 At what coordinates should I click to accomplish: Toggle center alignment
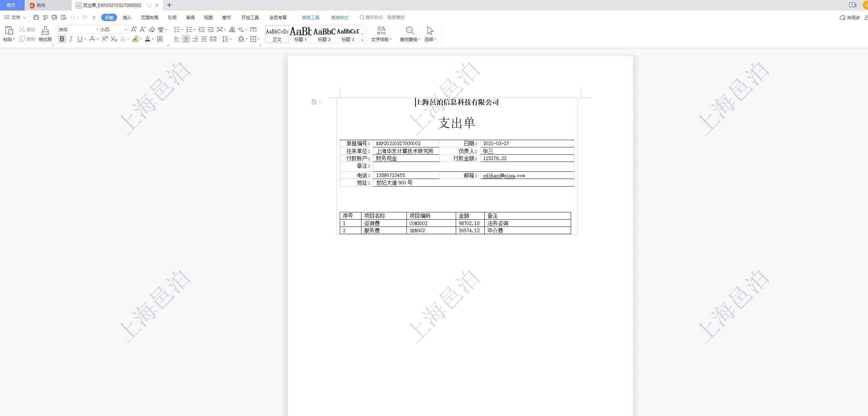(186, 39)
